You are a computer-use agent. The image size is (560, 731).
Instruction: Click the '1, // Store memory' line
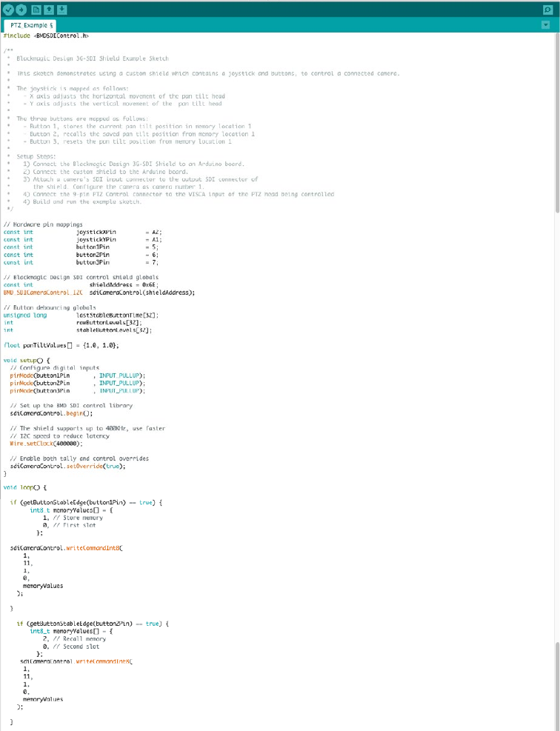(73, 518)
